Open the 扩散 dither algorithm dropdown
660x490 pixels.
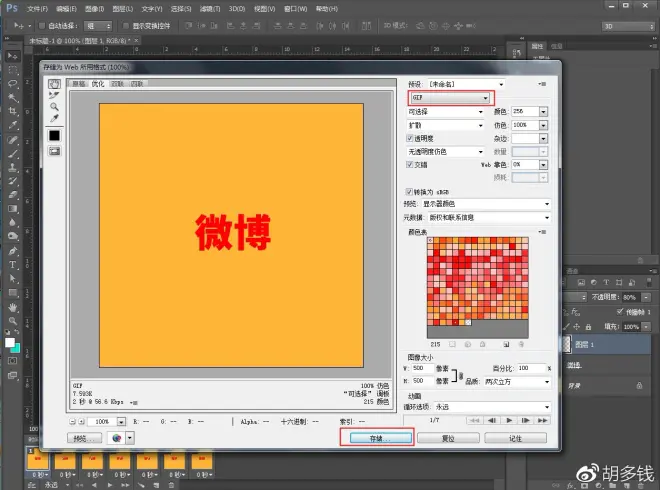[445, 125]
